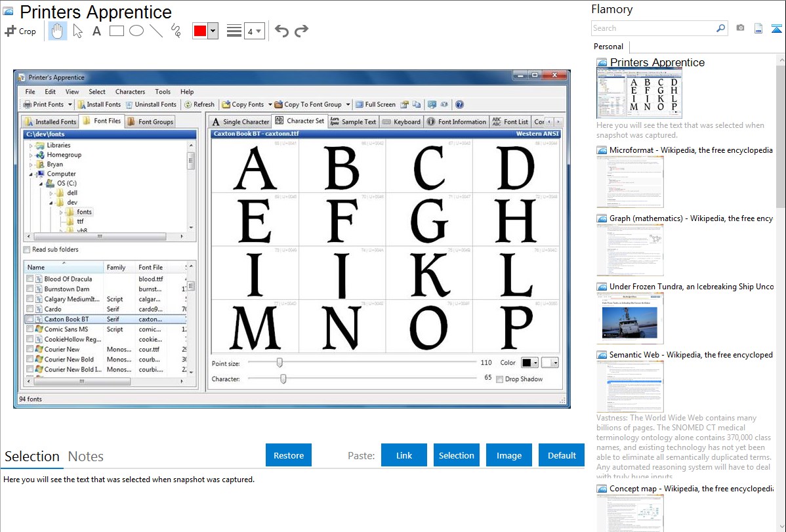Image resolution: width=786 pixels, height=532 pixels.
Task: Check the Comic Sans MS checkbox
Action: [x=30, y=329]
